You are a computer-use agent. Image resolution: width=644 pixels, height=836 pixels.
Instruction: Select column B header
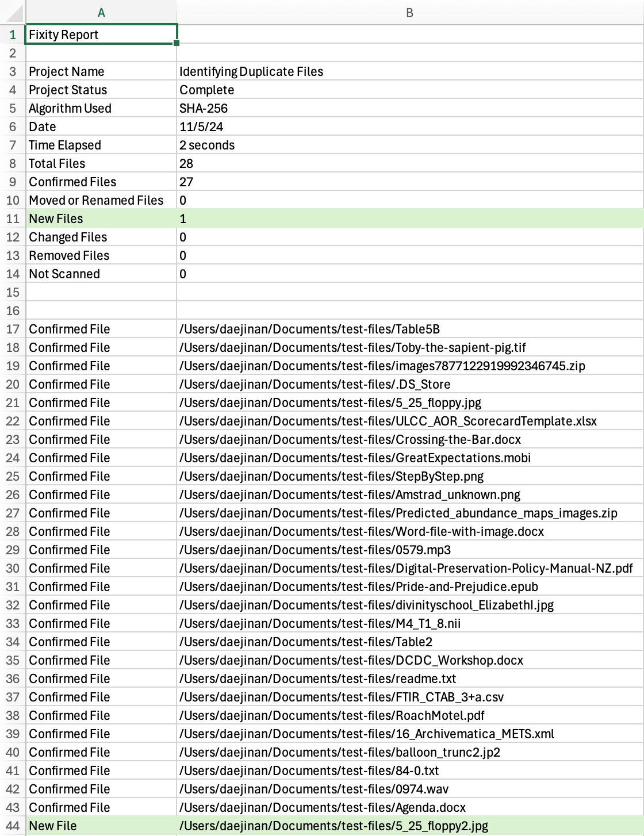tap(410, 12)
